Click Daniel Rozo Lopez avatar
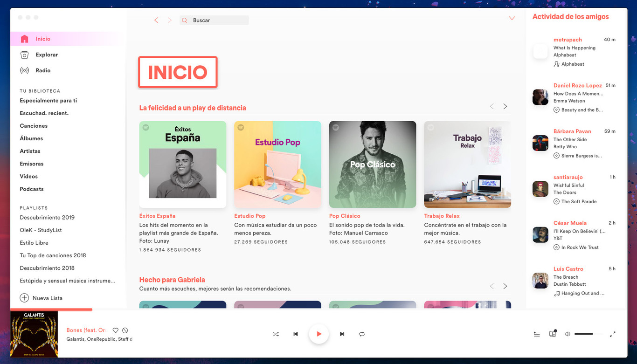The width and height of the screenshot is (637, 364). pyautogui.click(x=540, y=97)
